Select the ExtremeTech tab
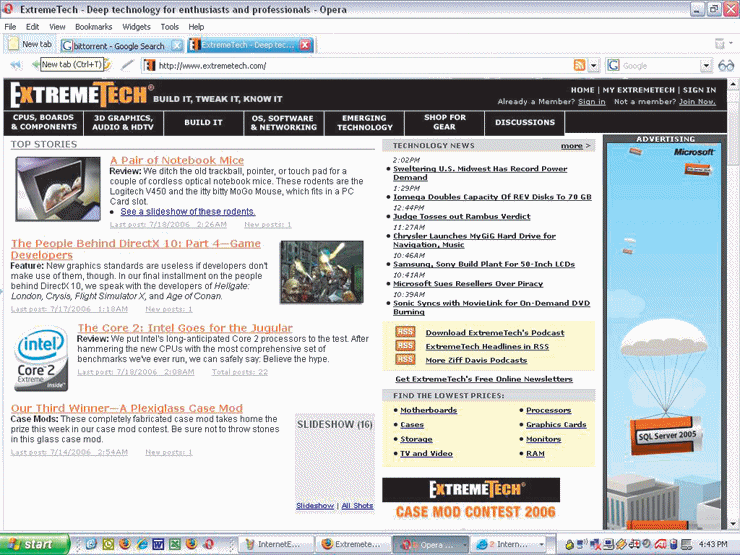 pyautogui.click(x=250, y=45)
